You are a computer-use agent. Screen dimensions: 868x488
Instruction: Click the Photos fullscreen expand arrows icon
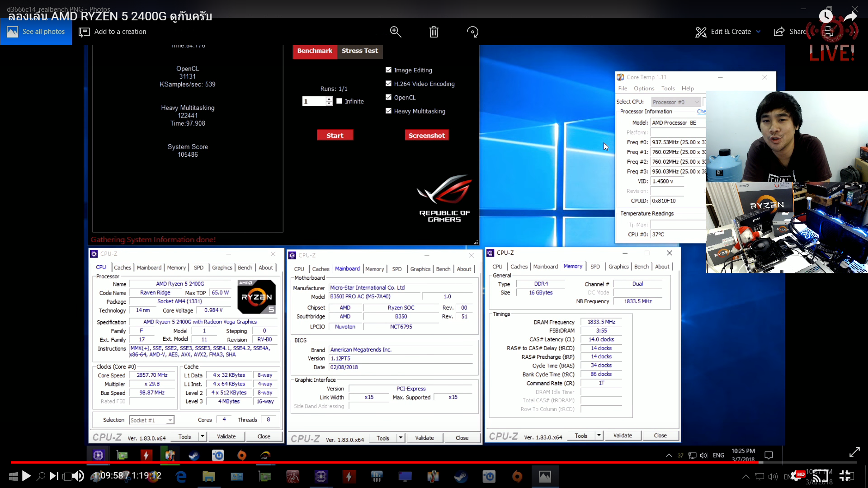(854, 452)
